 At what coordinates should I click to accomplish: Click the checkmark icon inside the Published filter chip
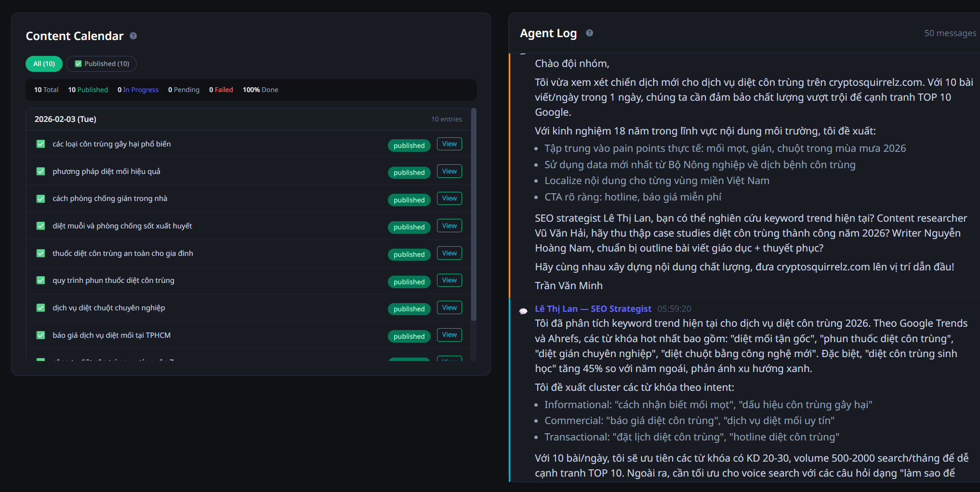(x=78, y=63)
